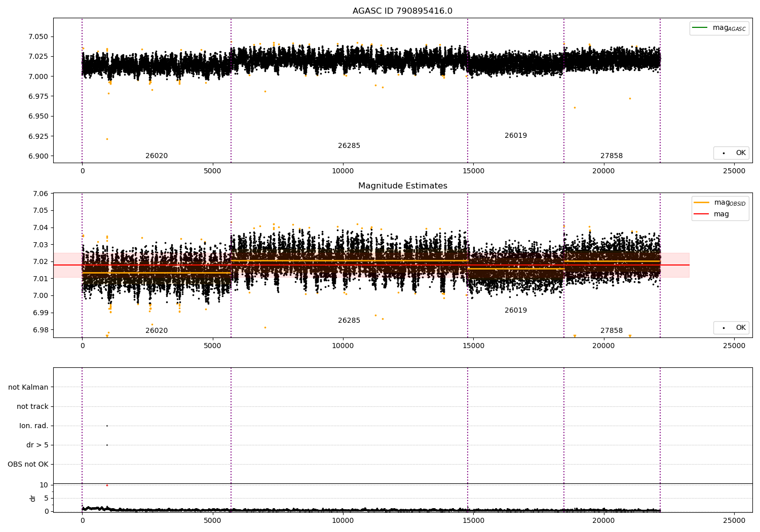Click y-axis tick "7.04" on the middle plot
This screenshot has width=760, height=532.
(40, 227)
